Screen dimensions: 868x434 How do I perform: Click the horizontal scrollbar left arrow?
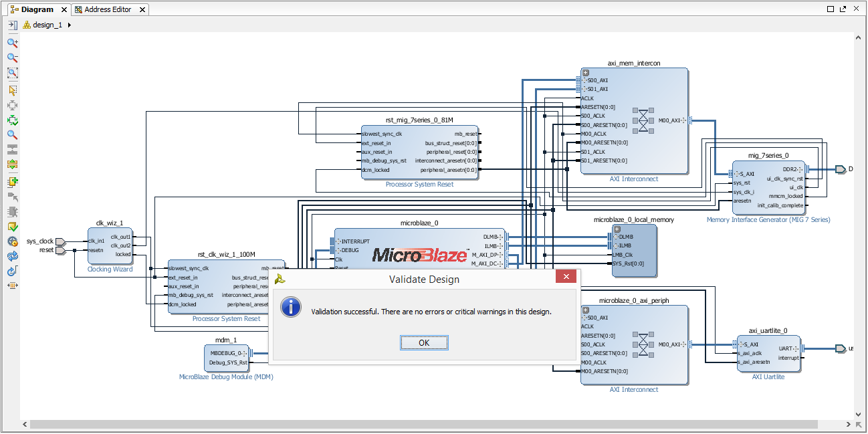click(25, 425)
